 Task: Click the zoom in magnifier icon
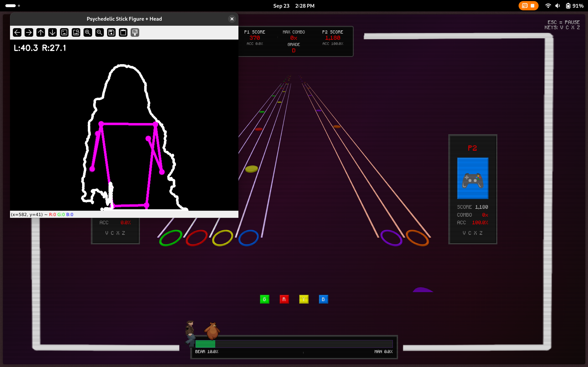pyautogui.click(x=88, y=32)
